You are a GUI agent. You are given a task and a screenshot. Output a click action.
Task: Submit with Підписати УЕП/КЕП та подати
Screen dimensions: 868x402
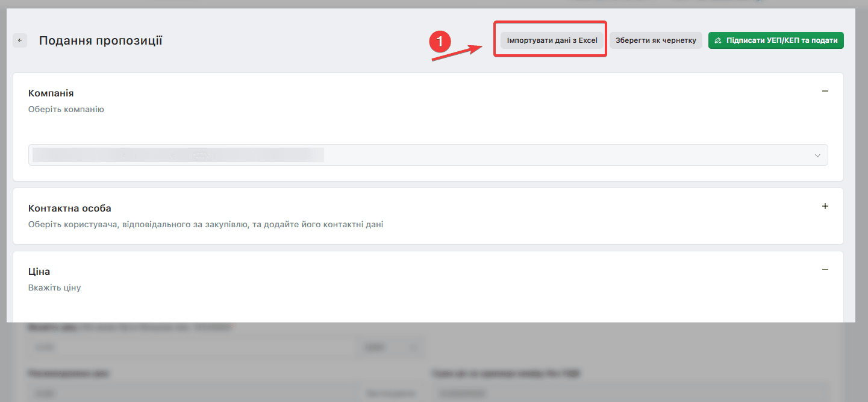click(x=776, y=40)
